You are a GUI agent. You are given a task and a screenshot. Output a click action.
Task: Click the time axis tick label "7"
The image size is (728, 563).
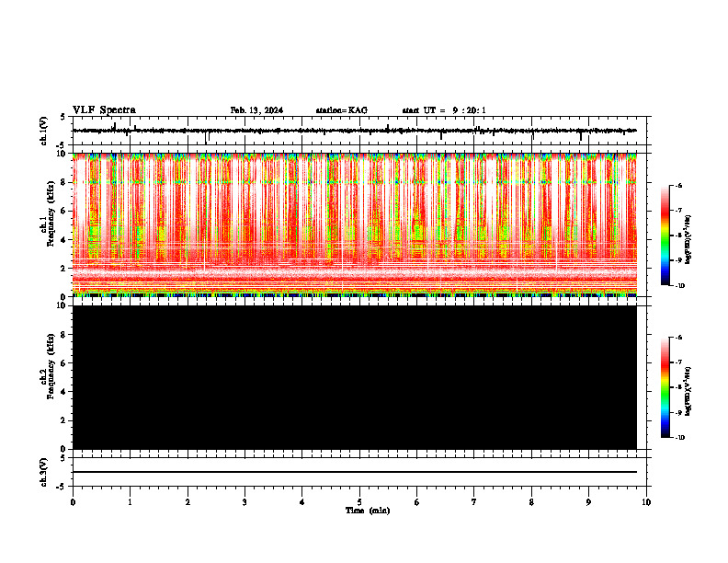coord(474,502)
